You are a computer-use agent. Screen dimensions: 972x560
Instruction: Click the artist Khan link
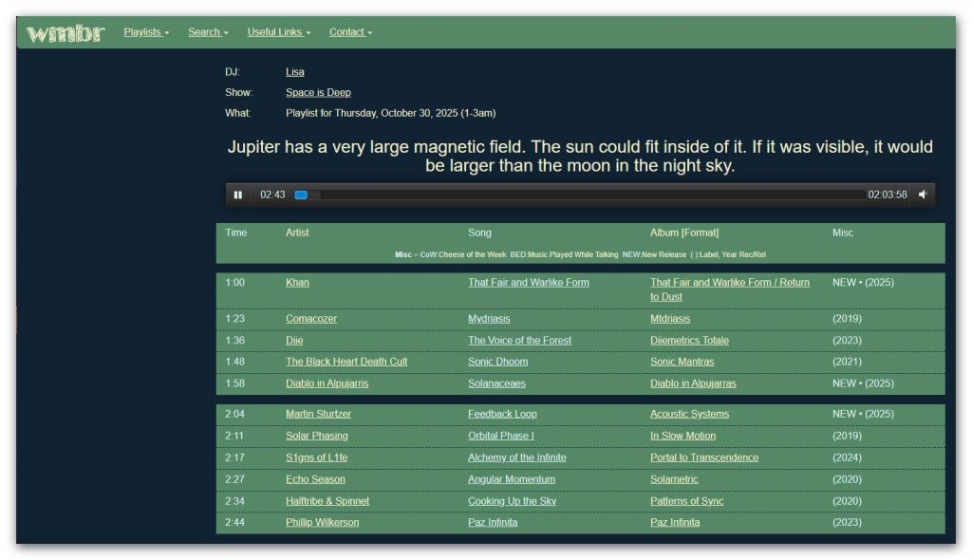297,283
